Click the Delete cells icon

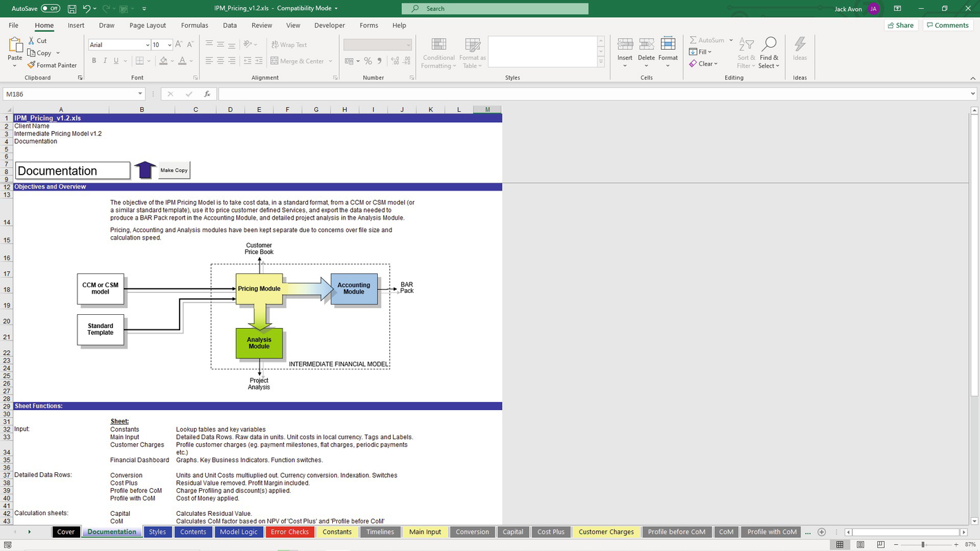point(646,45)
